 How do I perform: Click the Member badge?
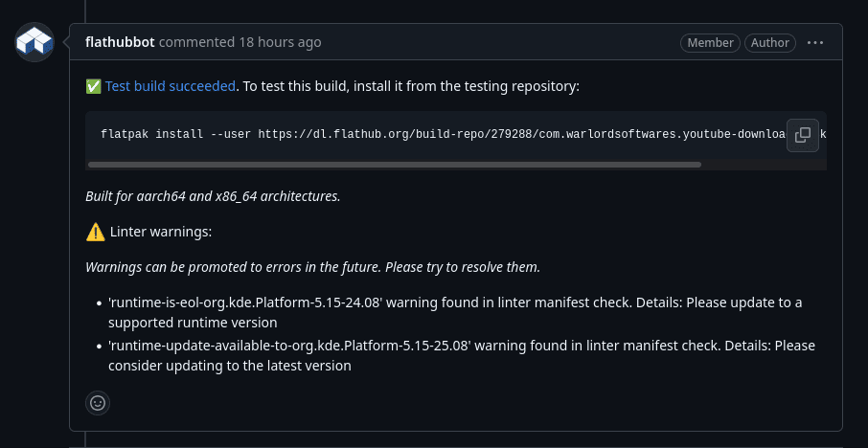pos(709,42)
